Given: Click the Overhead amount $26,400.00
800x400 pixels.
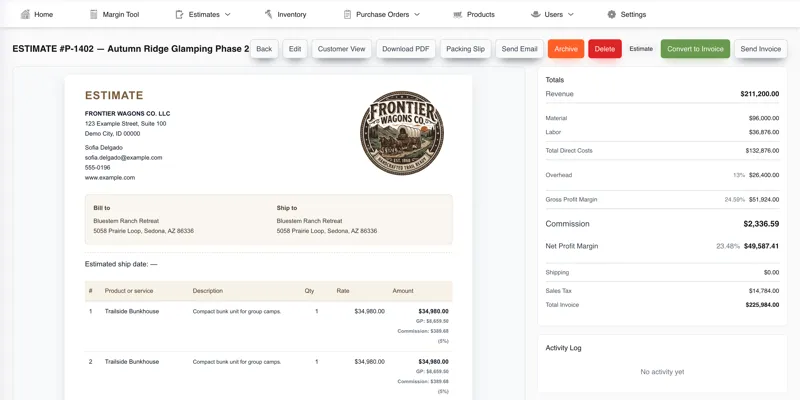Looking at the screenshot, I should [x=764, y=175].
